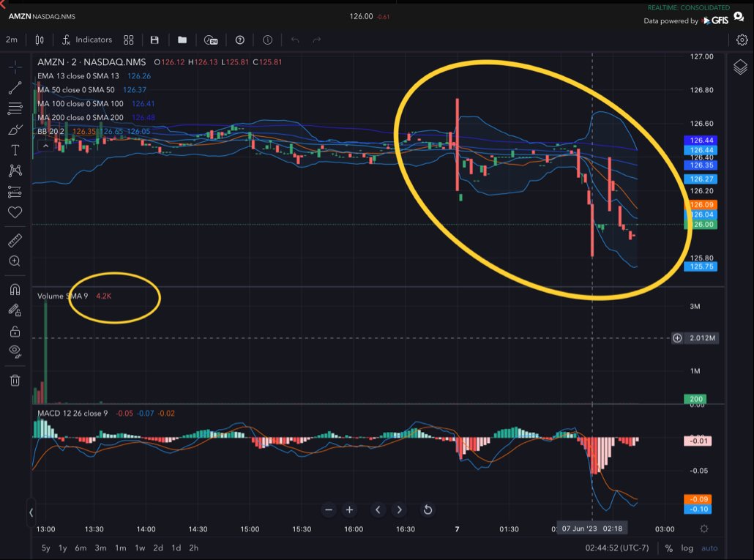This screenshot has width=754, height=560.
Task: Click the redo arrow
Action: tap(317, 40)
